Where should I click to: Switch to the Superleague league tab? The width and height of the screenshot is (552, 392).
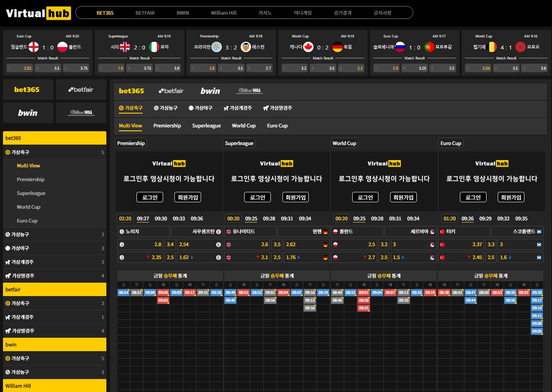[x=206, y=126]
